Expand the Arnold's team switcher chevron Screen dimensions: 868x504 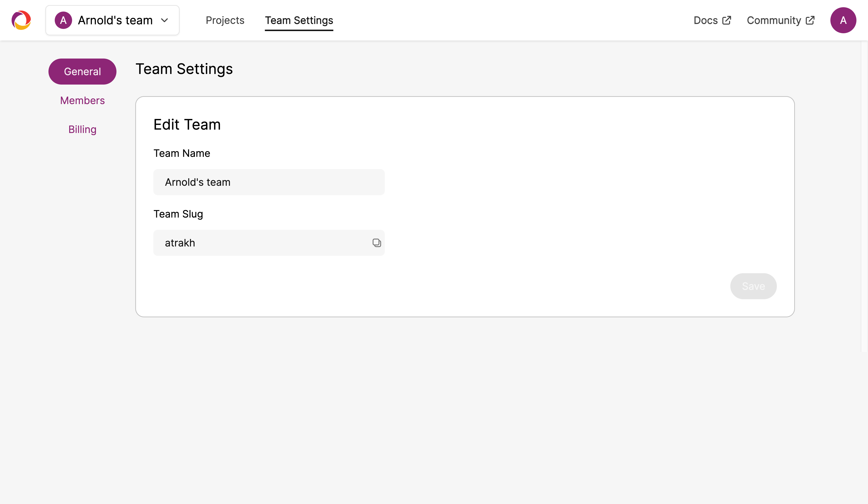(165, 20)
